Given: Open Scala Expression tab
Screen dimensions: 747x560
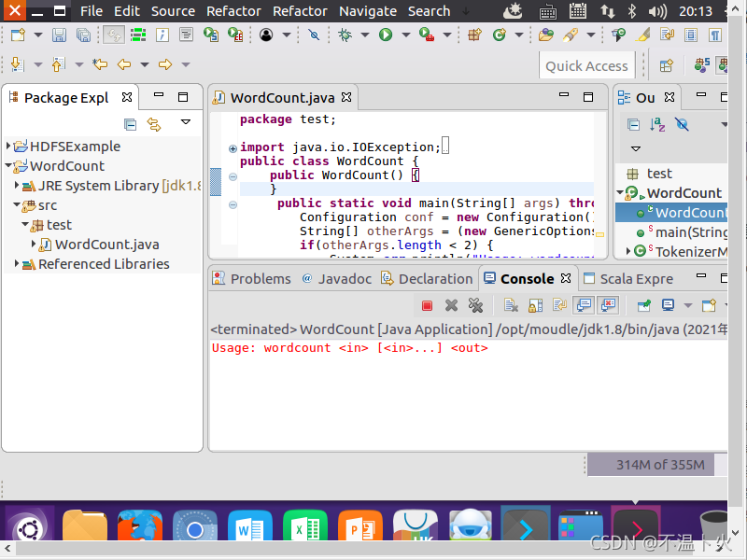Looking at the screenshot, I should pos(628,278).
